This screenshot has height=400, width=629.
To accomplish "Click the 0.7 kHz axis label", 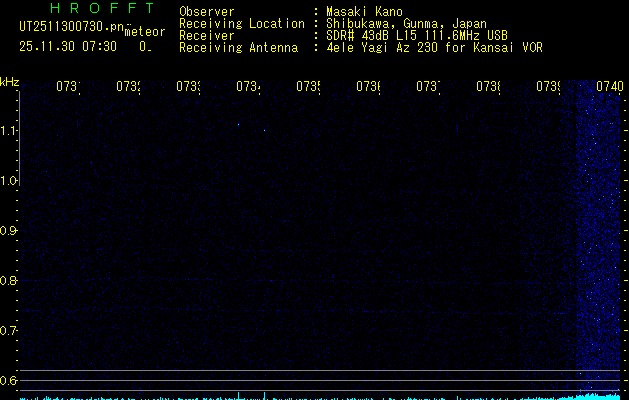I will [8, 331].
